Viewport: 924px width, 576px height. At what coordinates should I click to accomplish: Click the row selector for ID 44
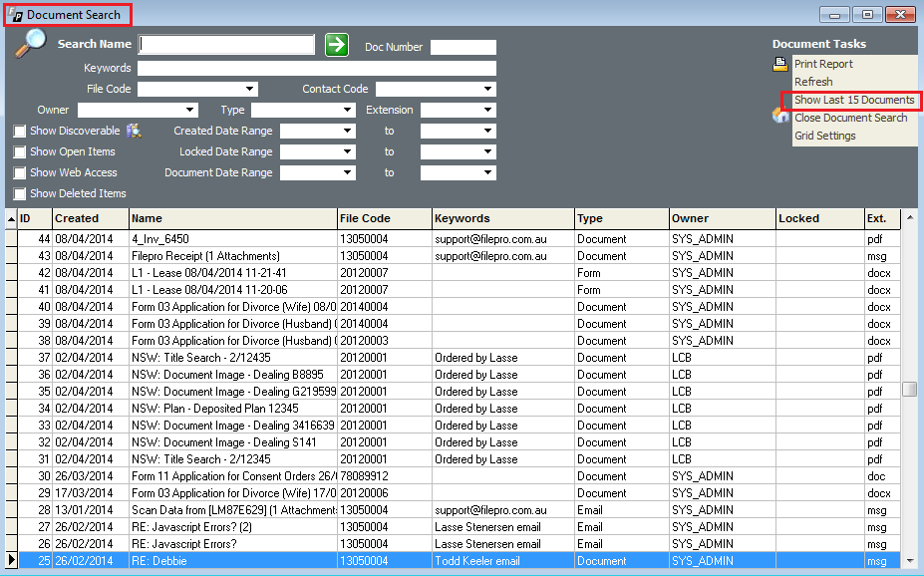[11, 239]
